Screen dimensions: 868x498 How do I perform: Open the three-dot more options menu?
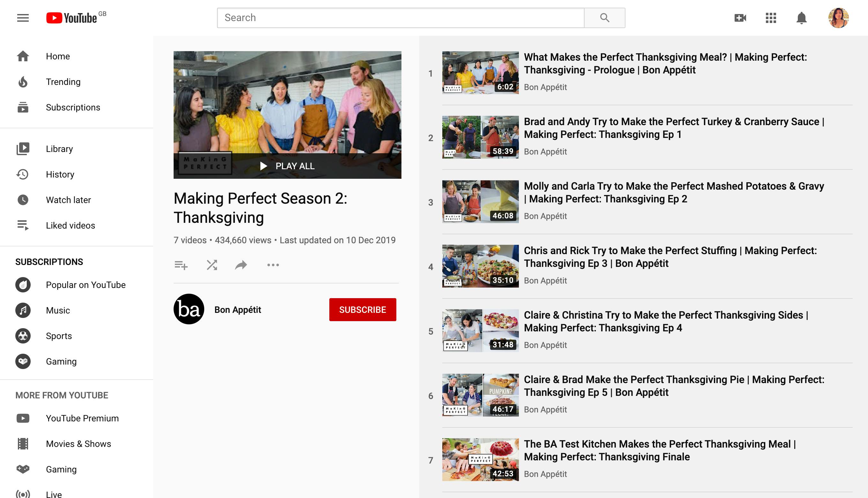pos(273,265)
